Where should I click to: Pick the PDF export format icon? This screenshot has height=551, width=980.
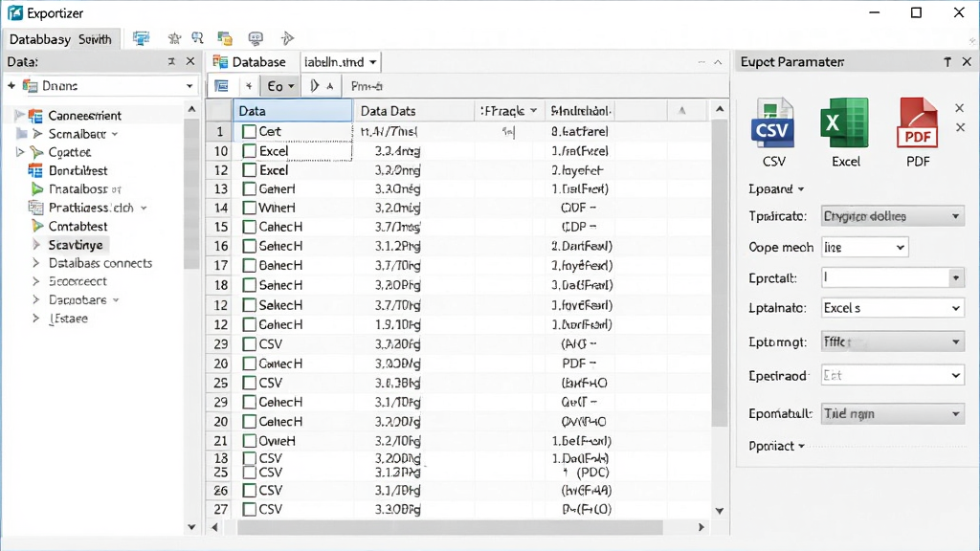point(918,123)
